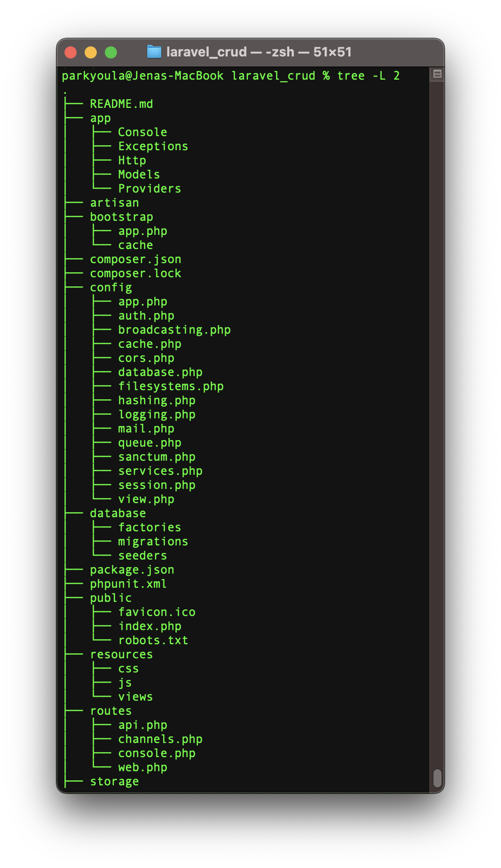This screenshot has width=501, height=868.
Task: Click the split pane icon top right
Action: tap(437, 74)
